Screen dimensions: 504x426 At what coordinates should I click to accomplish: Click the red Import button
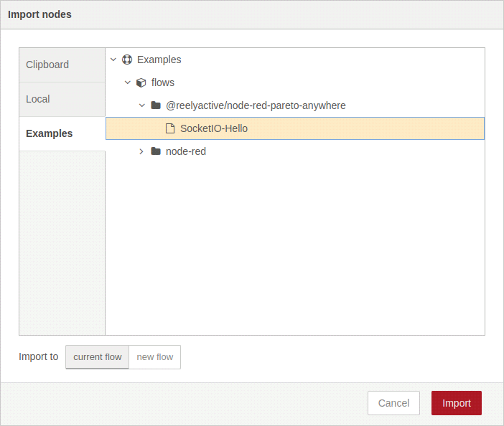(457, 403)
